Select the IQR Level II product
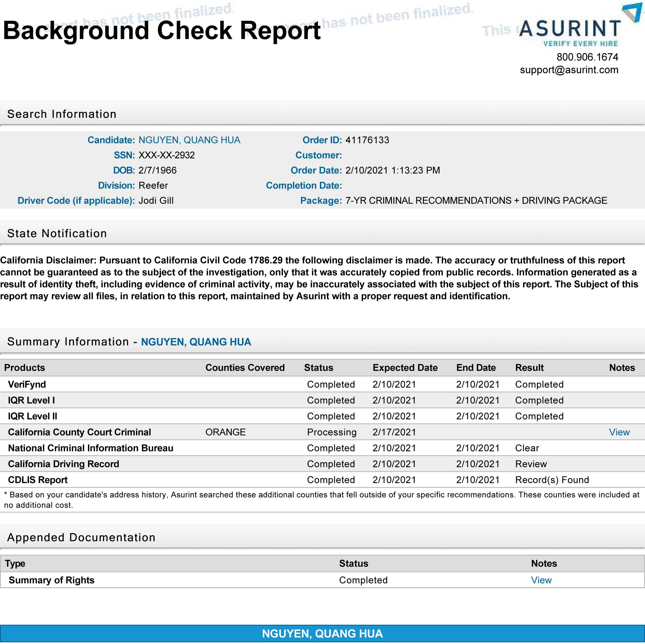This screenshot has width=645, height=644. (32, 416)
